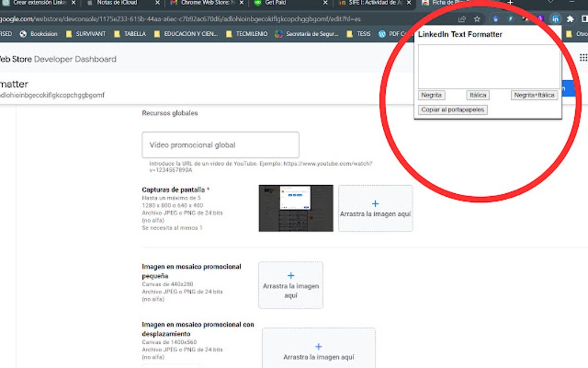This screenshot has height=368, width=588.
Task: Close the 'Notas de iCloud' tab
Action: 157,3
